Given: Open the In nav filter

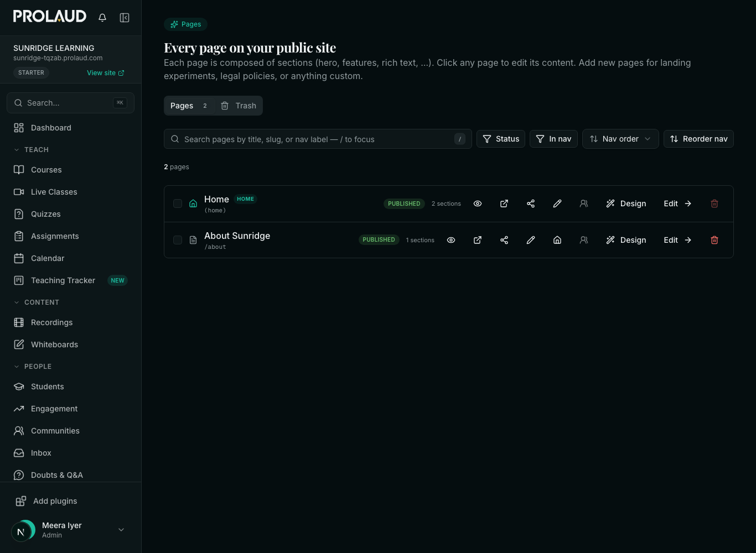Looking at the screenshot, I should 553,139.
